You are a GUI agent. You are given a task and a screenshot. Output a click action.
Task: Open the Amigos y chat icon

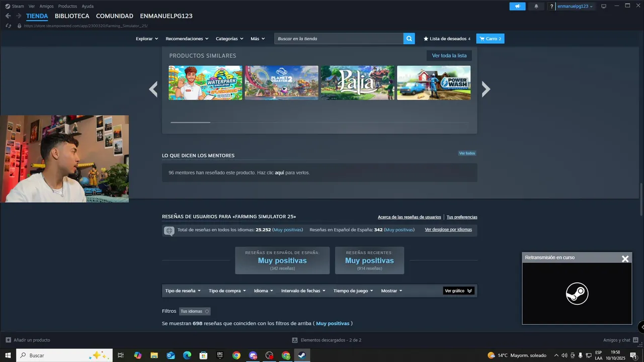point(635,340)
